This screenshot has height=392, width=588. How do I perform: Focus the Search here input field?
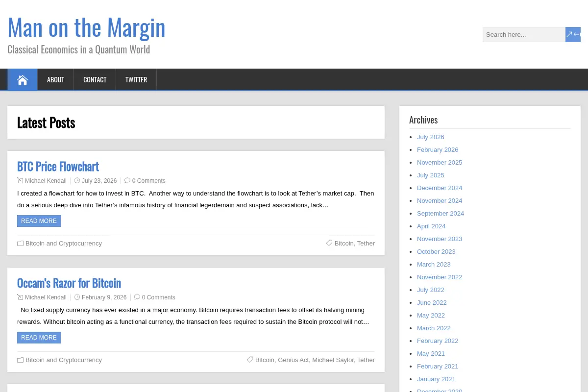524,34
